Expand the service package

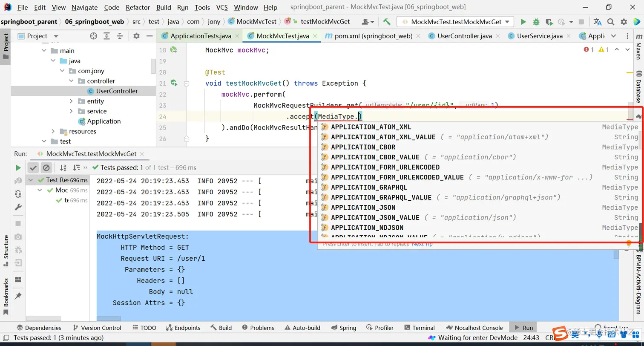[x=71, y=111]
